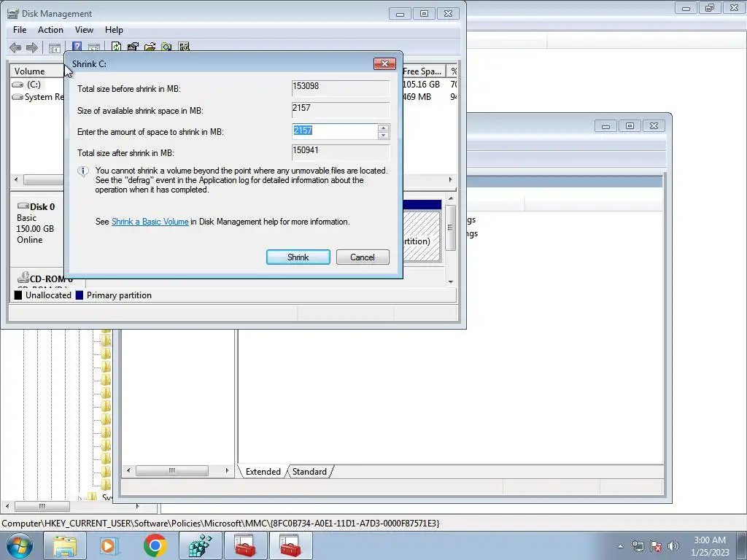Expand the tree node beside the Sy folder
Image resolution: width=747 pixels, height=560 pixels.
coord(80,498)
